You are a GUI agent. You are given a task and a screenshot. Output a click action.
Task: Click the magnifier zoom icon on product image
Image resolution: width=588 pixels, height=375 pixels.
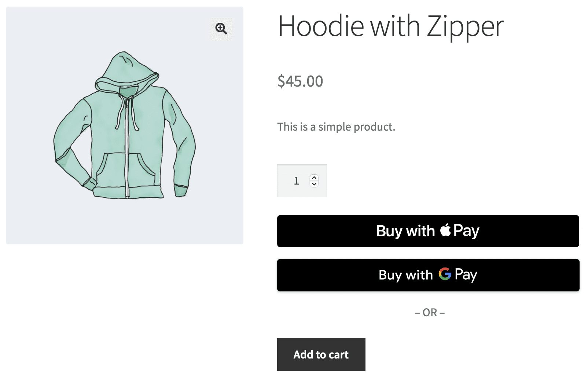tap(221, 29)
